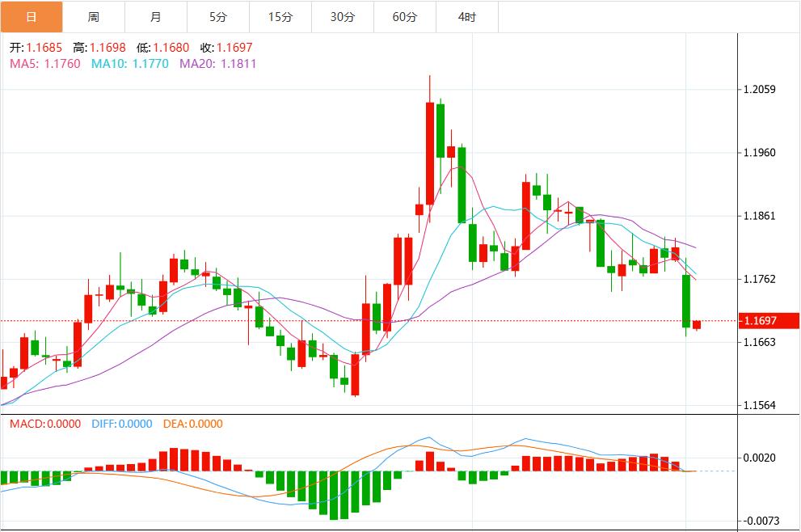This screenshot has width=801, height=532.
Task: Switch to the 周 weekly tab
Action: 94,17
